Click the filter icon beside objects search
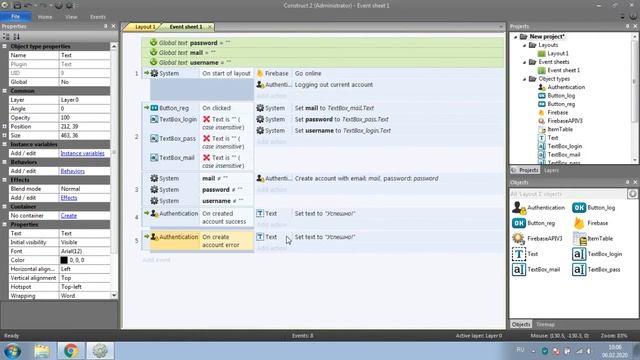 pyautogui.click(x=633, y=194)
